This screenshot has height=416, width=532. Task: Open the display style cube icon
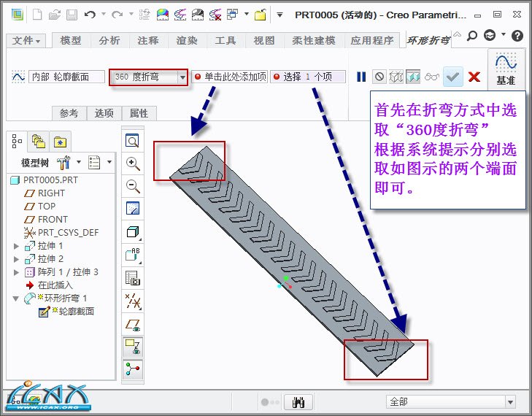click(x=132, y=232)
